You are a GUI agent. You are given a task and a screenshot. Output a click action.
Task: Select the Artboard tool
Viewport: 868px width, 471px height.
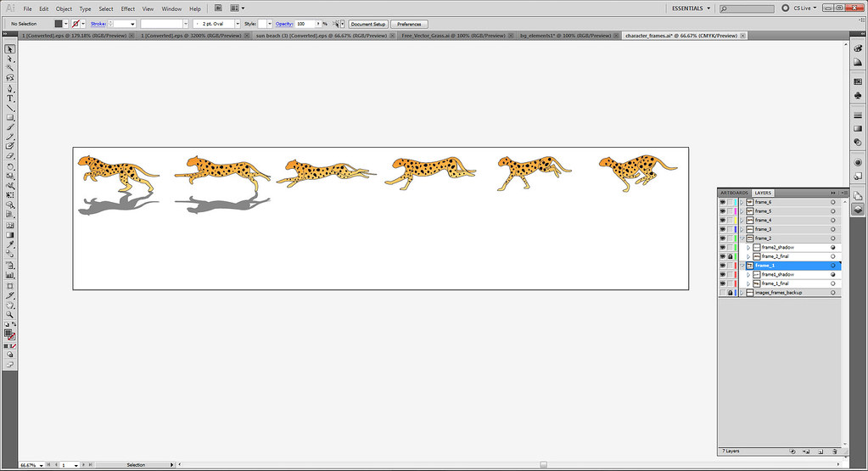click(9, 286)
